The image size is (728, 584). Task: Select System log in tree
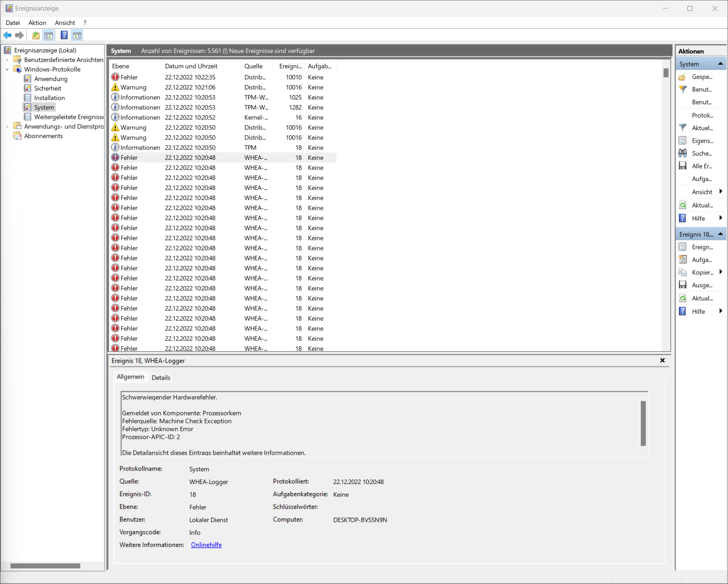[x=44, y=107]
